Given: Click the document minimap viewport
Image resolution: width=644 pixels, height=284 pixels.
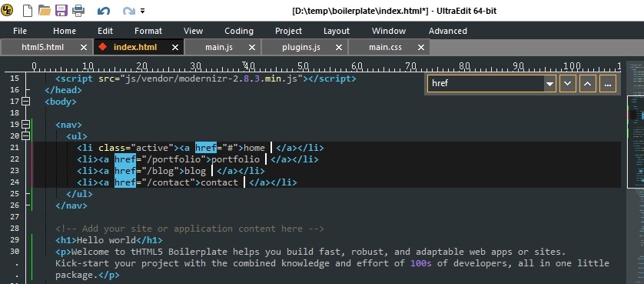Looking at the screenshot, I should [x=635, y=142].
